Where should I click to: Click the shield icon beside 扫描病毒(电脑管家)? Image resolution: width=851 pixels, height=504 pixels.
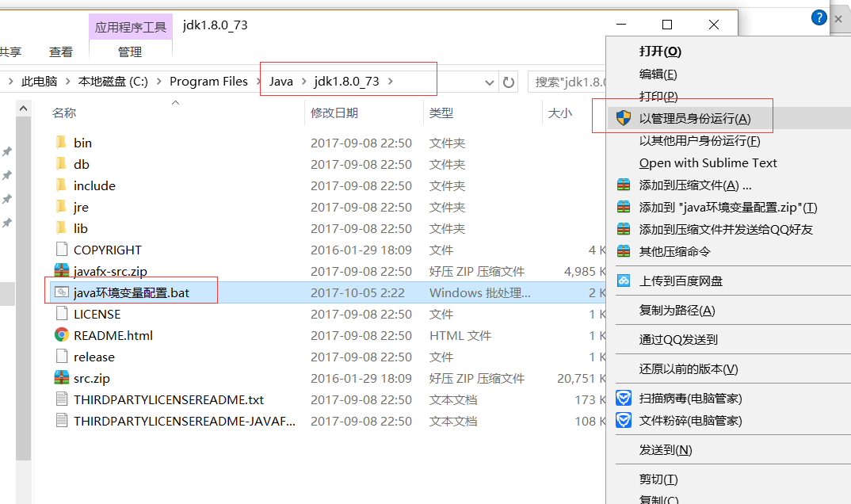pyautogui.click(x=624, y=399)
